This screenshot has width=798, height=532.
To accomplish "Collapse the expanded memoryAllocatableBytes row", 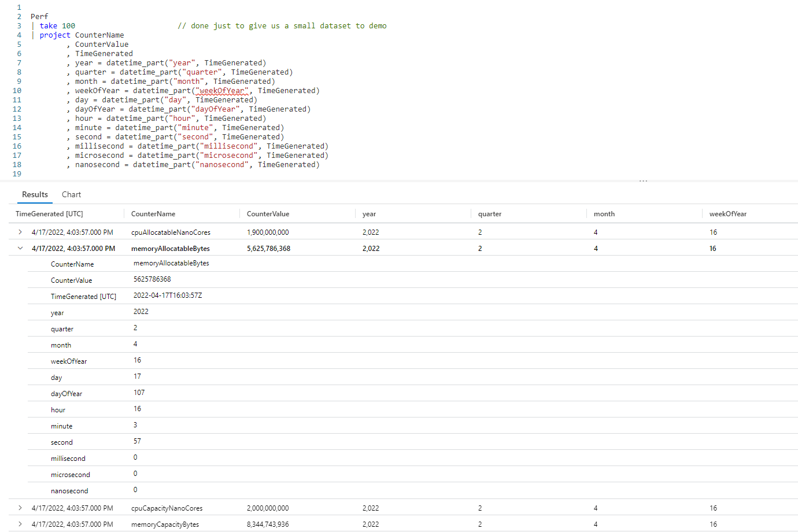I will click(19, 248).
